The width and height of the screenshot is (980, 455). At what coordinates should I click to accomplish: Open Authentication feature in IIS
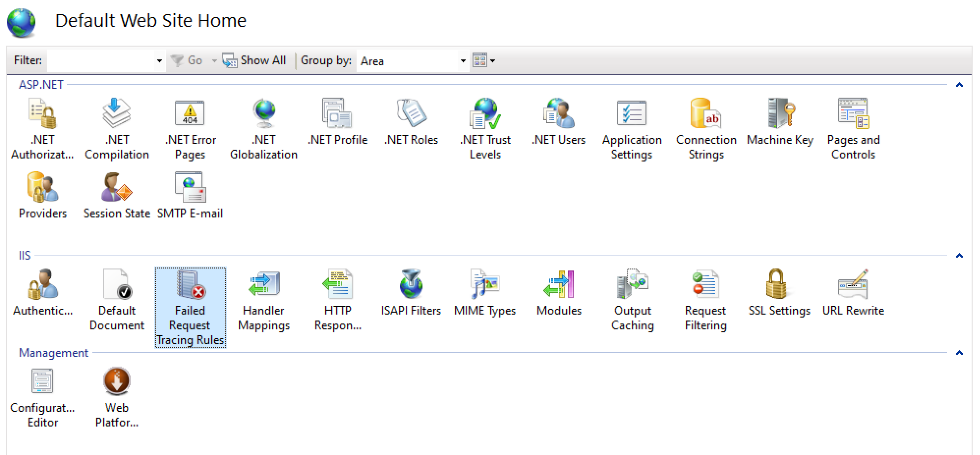click(x=43, y=293)
